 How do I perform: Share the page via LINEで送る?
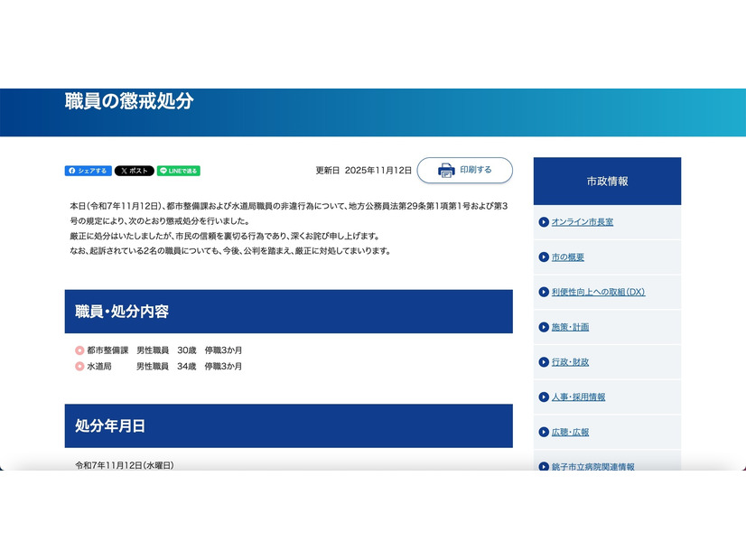179,171
